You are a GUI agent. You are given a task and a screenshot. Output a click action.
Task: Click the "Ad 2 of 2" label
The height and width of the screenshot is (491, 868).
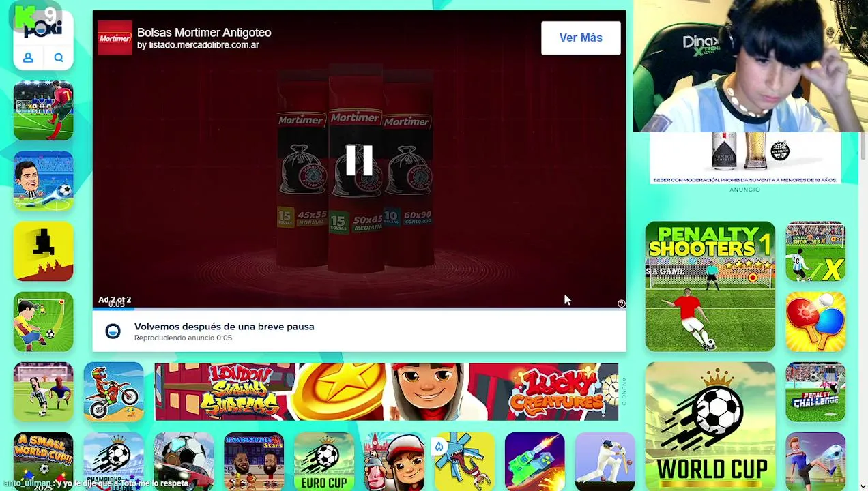115,299
